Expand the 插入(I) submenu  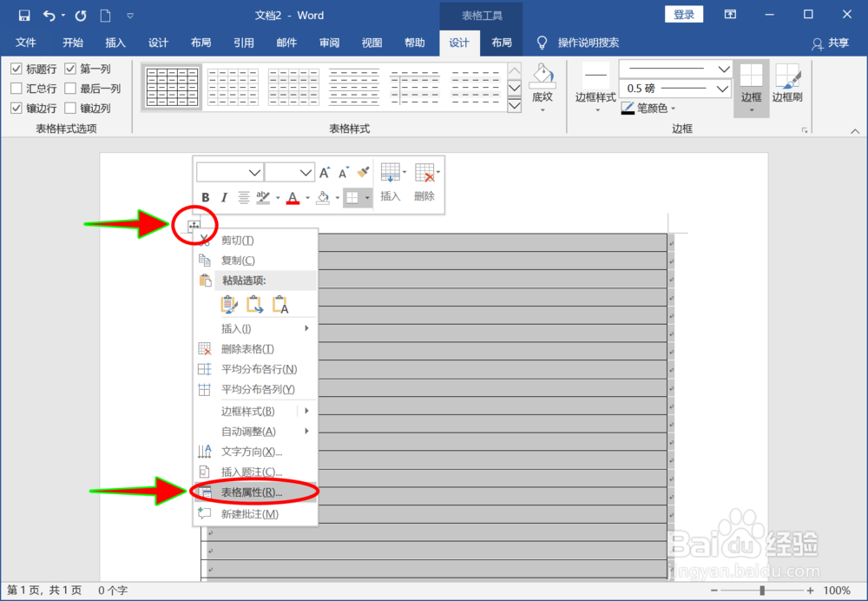click(255, 328)
